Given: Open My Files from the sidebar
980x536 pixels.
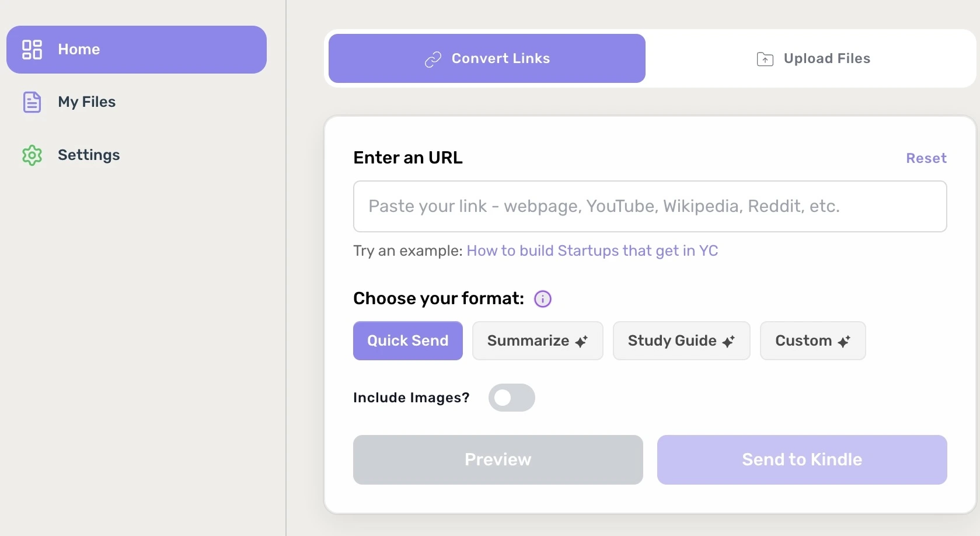Looking at the screenshot, I should (x=86, y=102).
